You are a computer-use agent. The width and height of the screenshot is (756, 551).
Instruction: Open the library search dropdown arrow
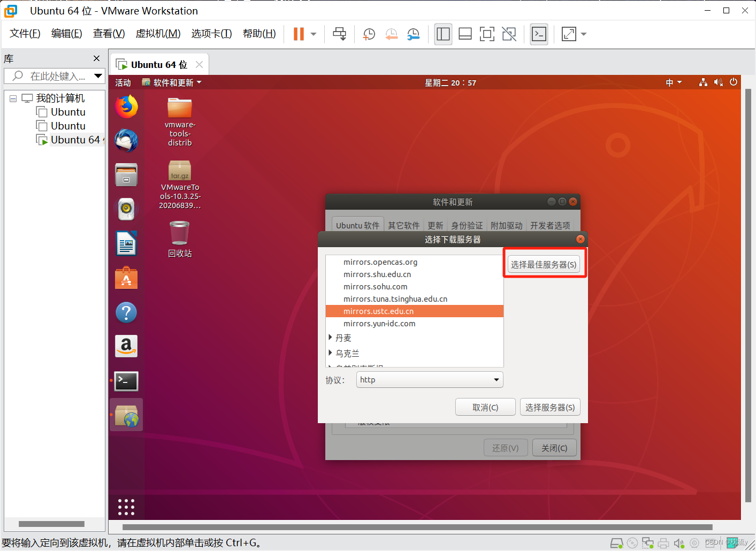[98, 76]
